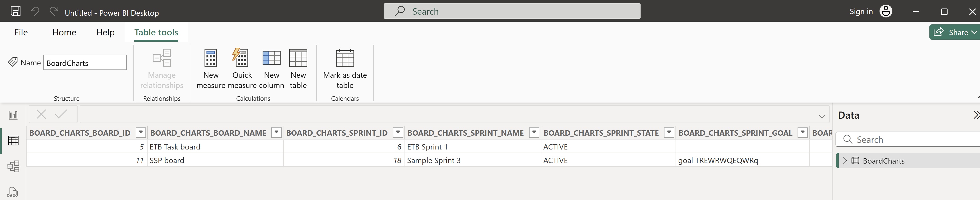Open BOARD_CHARTS_SPRINT_GOAL column filter dropdown

click(803, 133)
